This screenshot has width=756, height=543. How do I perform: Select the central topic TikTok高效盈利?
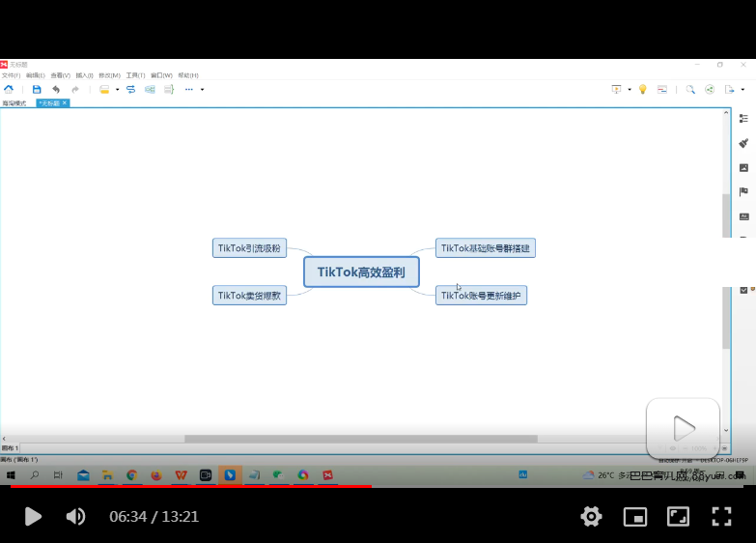pos(361,272)
